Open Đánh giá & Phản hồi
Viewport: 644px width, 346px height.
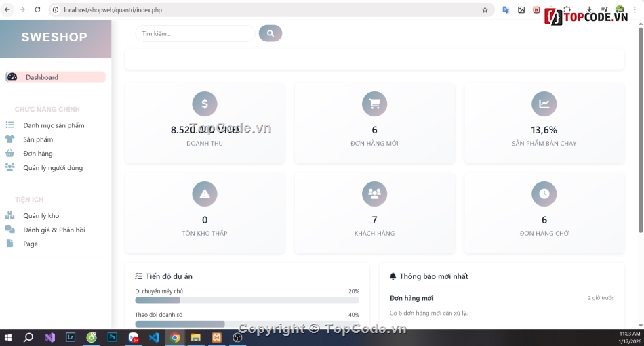[x=54, y=230]
